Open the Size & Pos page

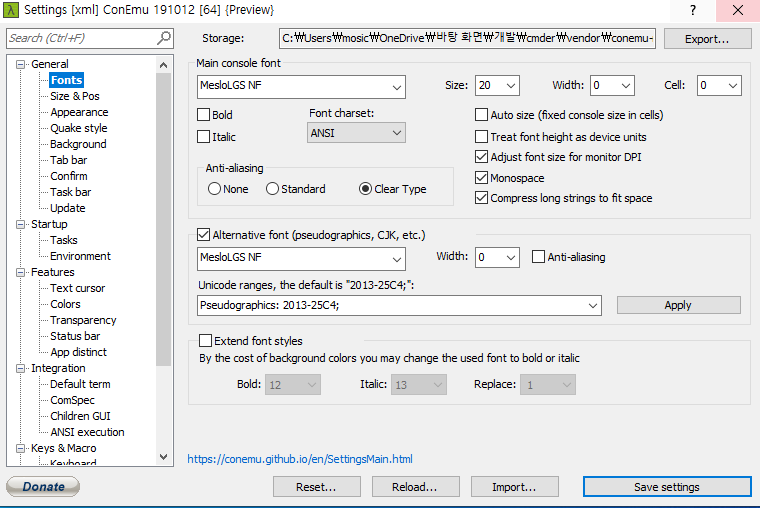point(75,96)
